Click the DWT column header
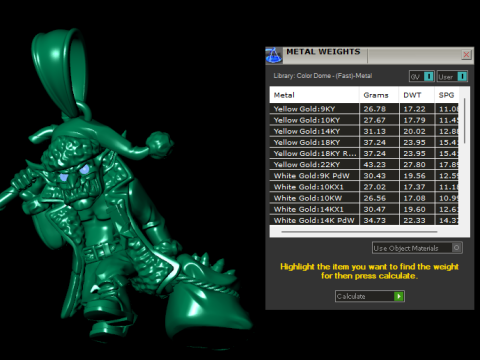 (417, 95)
